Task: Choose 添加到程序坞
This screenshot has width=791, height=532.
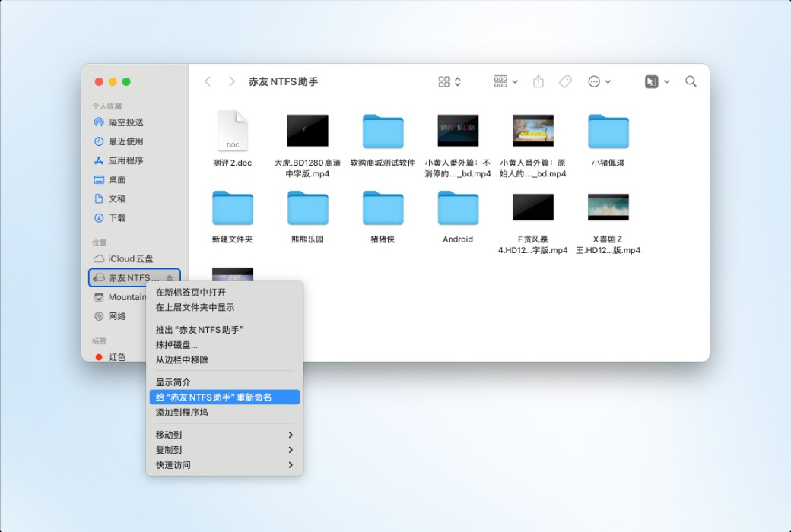Action: (x=224, y=413)
